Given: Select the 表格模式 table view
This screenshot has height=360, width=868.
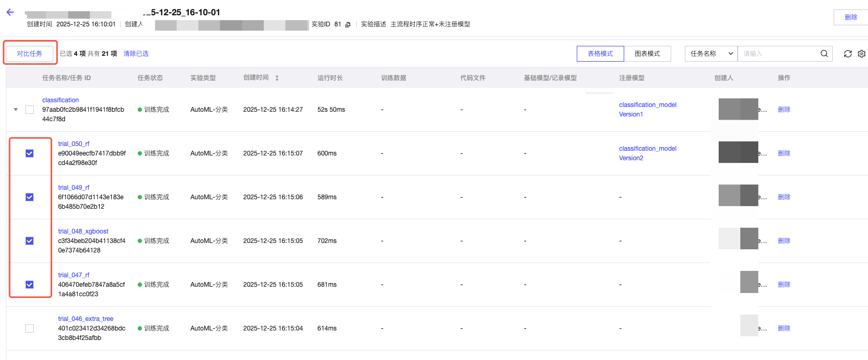Looking at the screenshot, I should [x=600, y=54].
